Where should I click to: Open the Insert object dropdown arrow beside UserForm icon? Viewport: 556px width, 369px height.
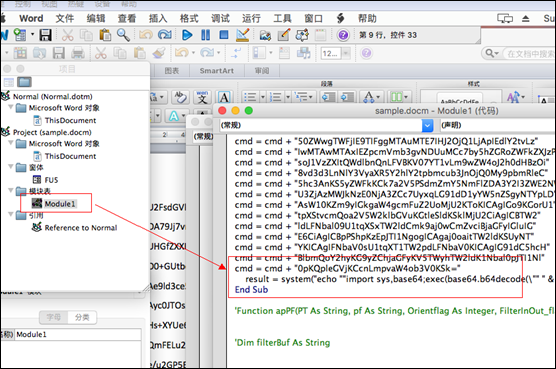coord(32,34)
